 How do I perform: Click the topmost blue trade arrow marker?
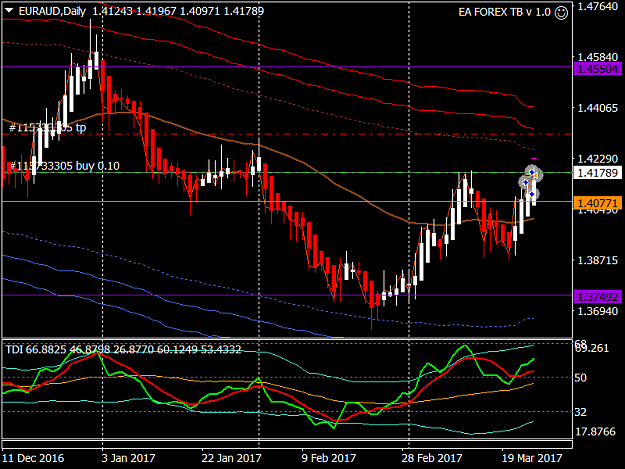(x=532, y=172)
